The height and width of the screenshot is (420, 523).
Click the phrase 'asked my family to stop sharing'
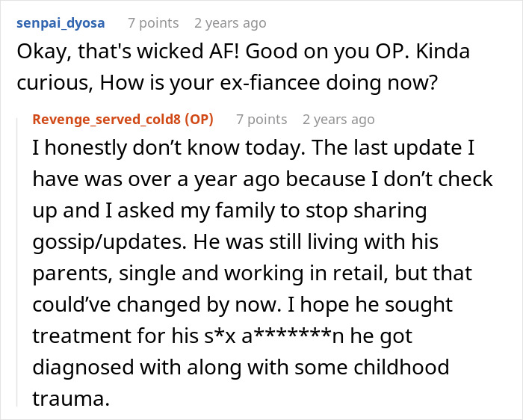pos(272,210)
